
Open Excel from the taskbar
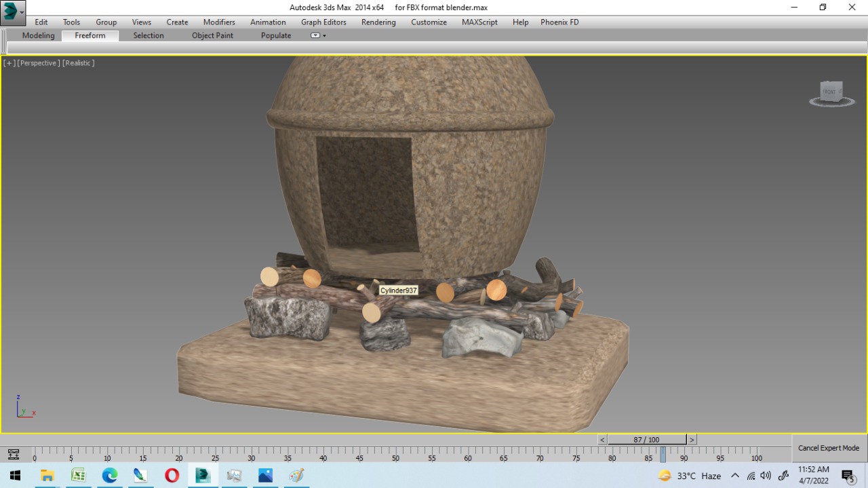(x=78, y=476)
